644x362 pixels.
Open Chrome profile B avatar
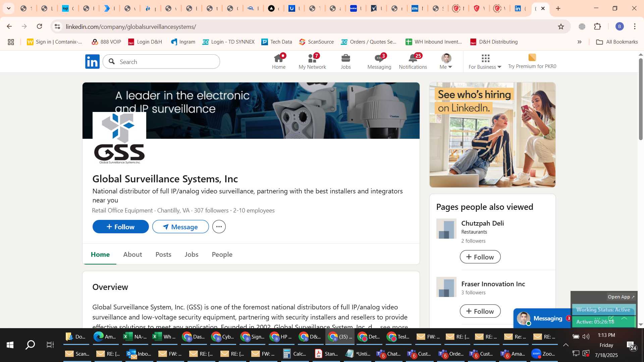pos(620,26)
